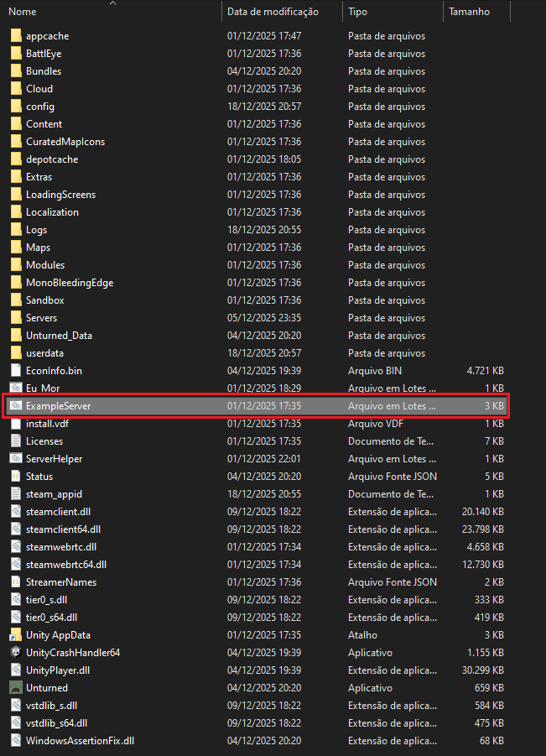Select the ExampleServer batch file icon
Screen dimensions: 546x756
tap(16, 405)
